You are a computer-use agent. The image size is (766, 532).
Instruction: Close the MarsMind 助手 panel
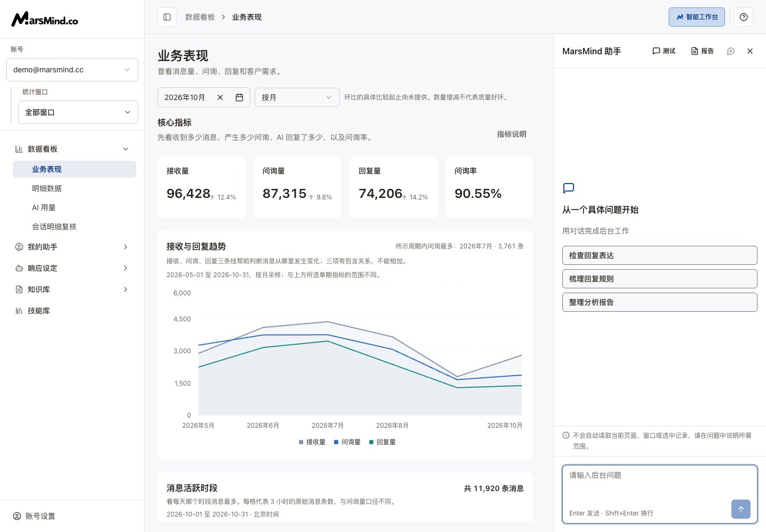750,51
